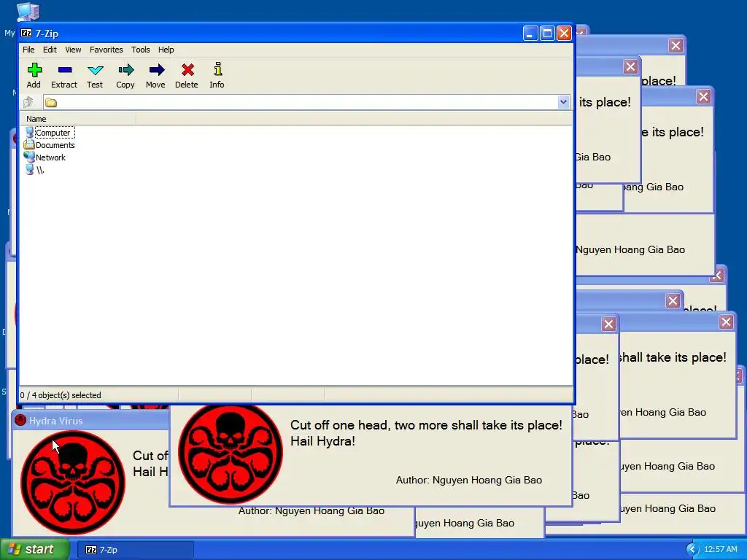
Task: Select the Computer item in list
Action: [x=50, y=133]
